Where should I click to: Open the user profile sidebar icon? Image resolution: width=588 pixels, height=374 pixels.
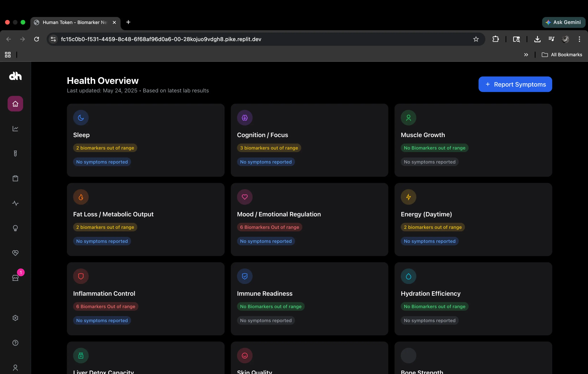(x=15, y=368)
